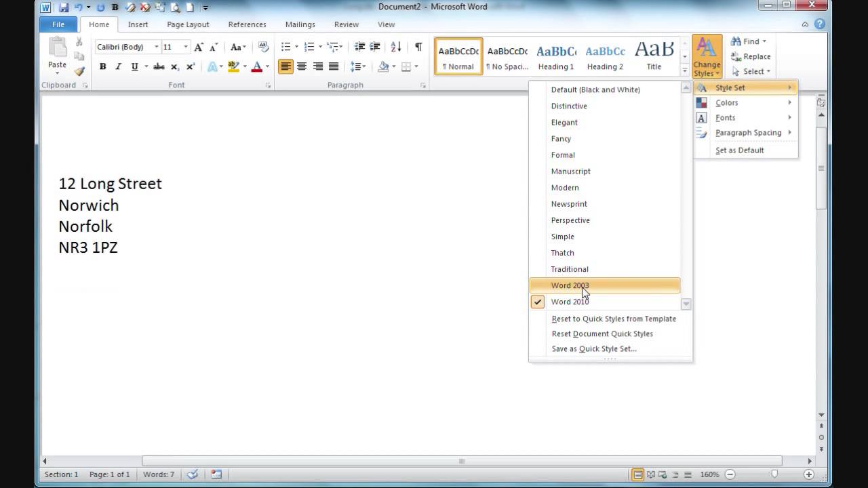Click the Text Effects icon
The height and width of the screenshot is (488, 868).
pos(214,66)
